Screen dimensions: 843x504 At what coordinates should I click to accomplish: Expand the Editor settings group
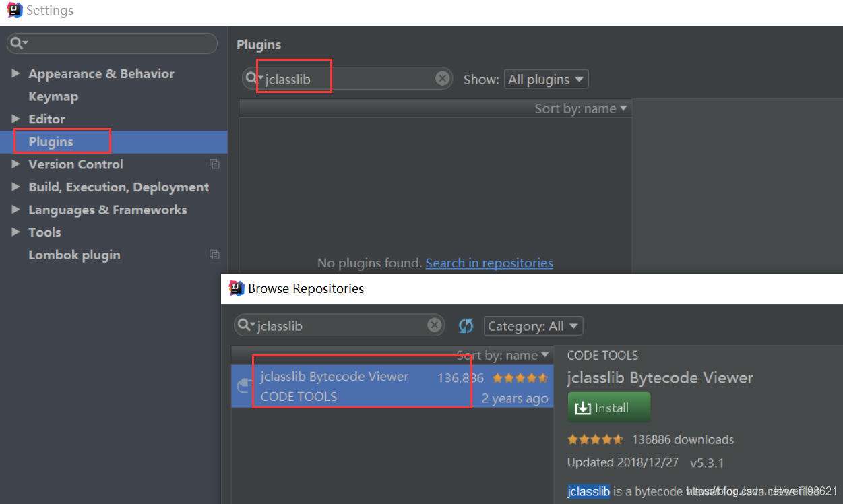pos(15,119)
